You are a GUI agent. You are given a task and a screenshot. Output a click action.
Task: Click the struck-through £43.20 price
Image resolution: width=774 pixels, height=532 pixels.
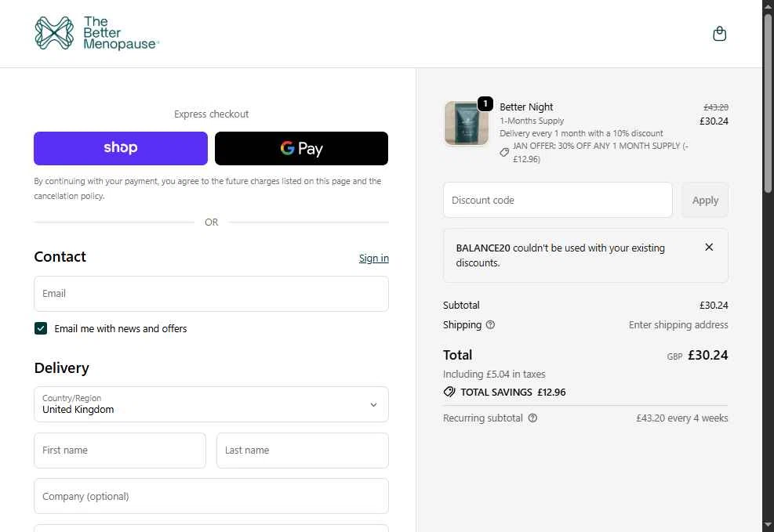tap(716, 107)
